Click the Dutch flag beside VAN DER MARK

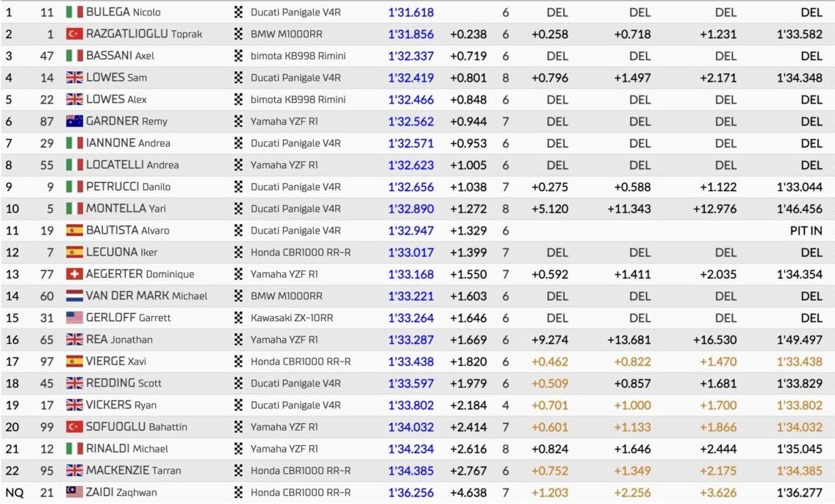[x=74, y=295]
